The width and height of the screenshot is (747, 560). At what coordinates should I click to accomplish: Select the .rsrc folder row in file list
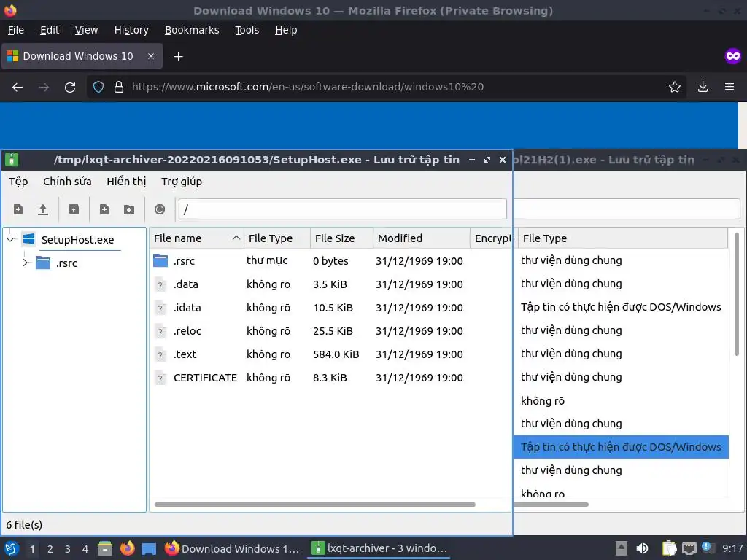tap(330, 261)
